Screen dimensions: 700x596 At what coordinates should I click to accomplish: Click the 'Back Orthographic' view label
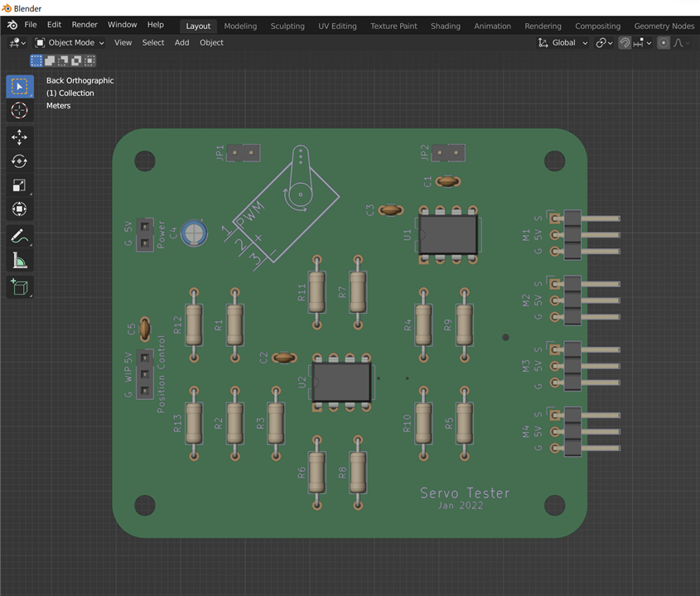pyautogui.click(x=80, y=81)
